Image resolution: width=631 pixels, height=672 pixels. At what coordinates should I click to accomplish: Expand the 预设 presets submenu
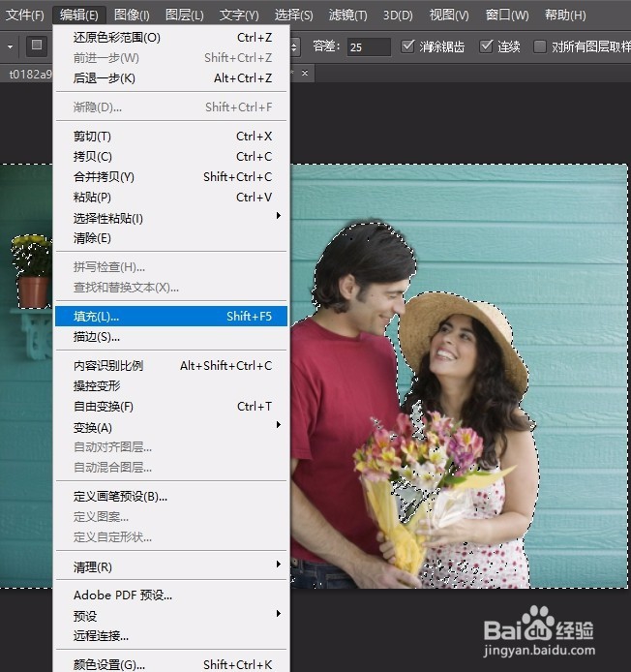(171, 616)
